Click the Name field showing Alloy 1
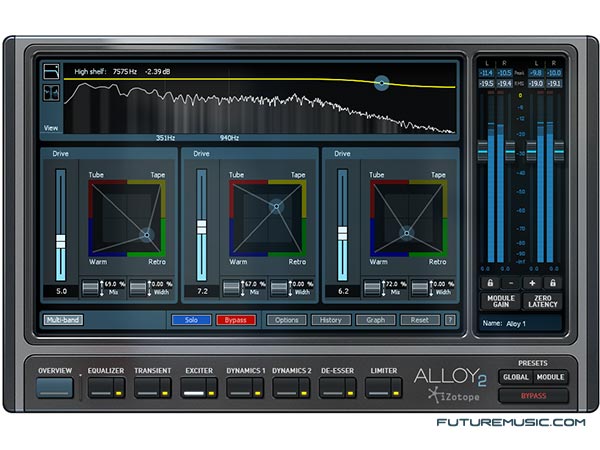Image resolution: width=600 pixels, height=450 pixels. pos(520,323)
